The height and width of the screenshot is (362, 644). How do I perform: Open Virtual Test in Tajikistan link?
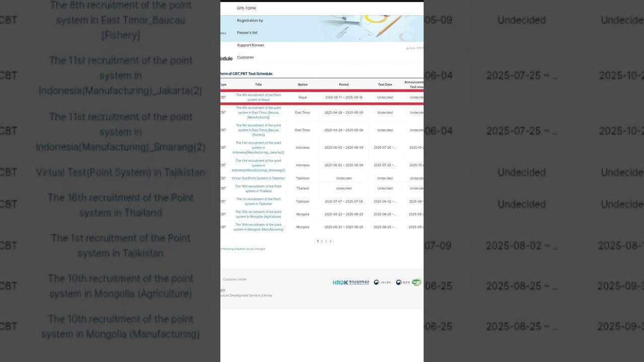coord(259,178)
